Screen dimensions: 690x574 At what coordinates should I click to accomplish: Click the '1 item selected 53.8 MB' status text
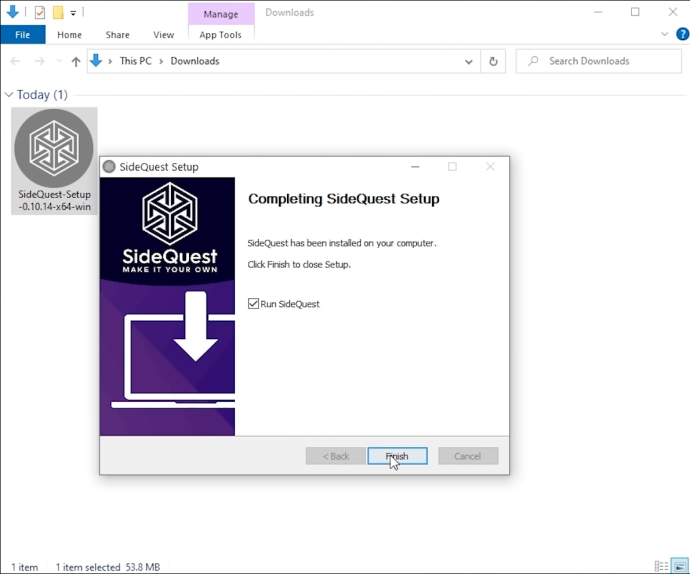point(108,567)
